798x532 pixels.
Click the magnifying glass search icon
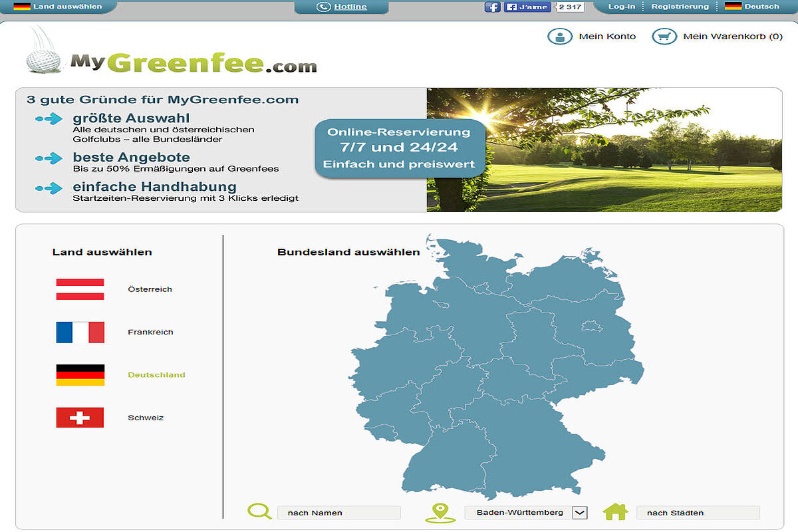(259, 511)
